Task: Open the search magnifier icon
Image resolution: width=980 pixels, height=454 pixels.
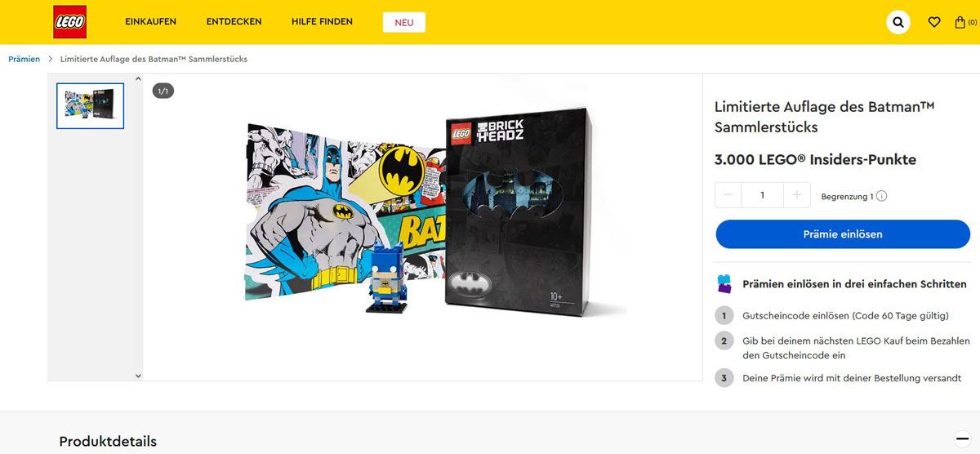Action: [898, 22]
